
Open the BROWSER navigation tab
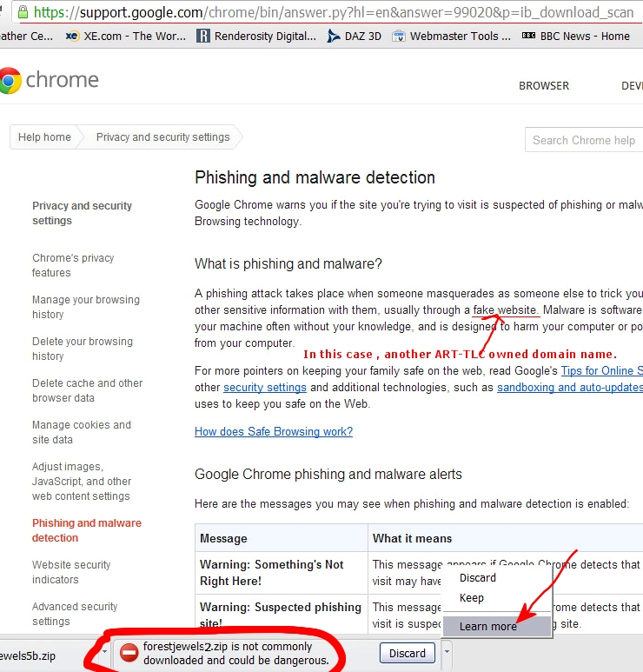[544, 86]
